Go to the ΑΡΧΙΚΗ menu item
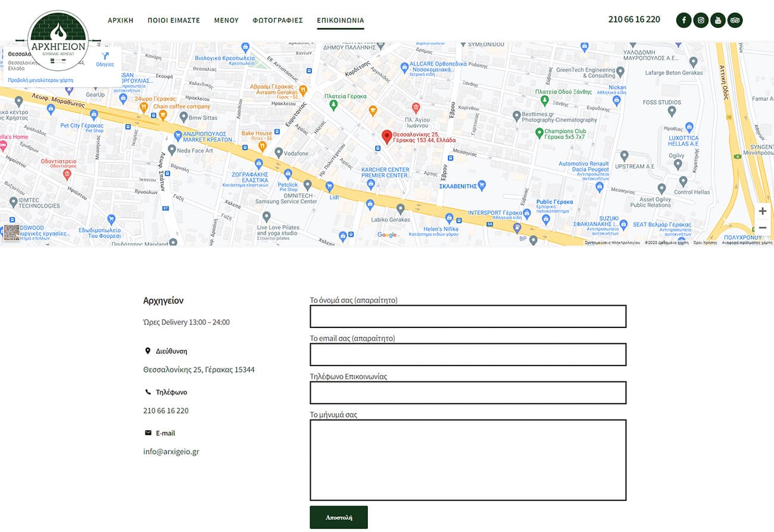 click(x=120, y=20)
